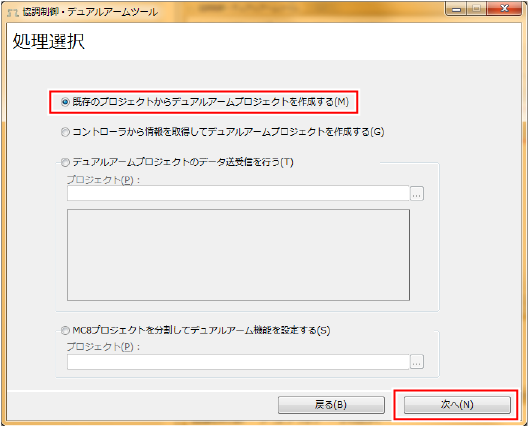Screen dimensions: 528x426
Task: Click the プロジェクト(P) label above the list box
Action: [x=103, y=180]
